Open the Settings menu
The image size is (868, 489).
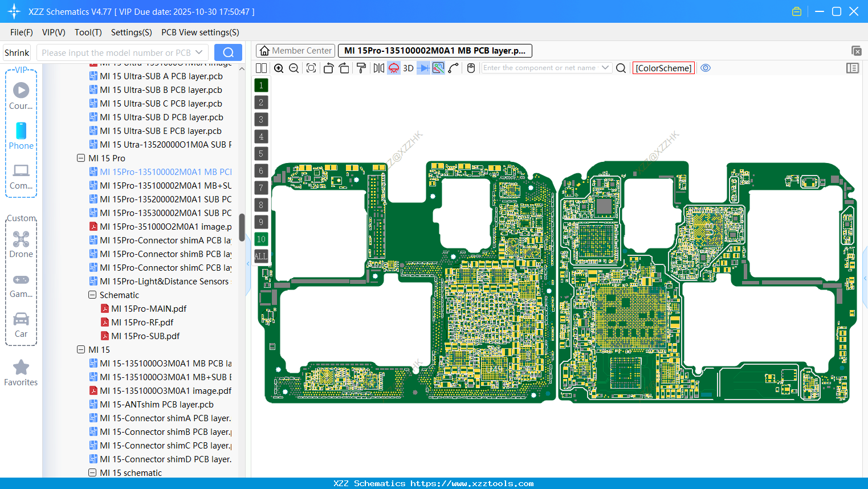click(x=131, y=32)
